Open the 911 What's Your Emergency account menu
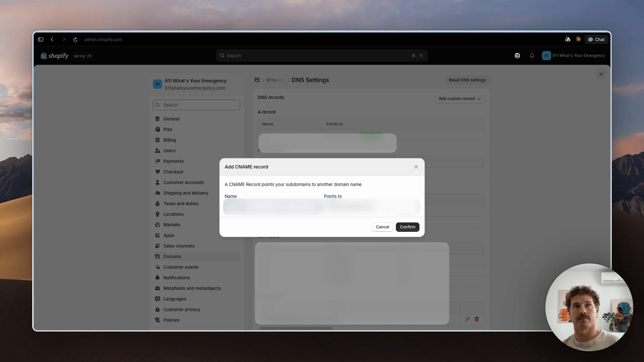Image resolution: width=644 pixels, height=362 pixels. click(x=574, y=56)
